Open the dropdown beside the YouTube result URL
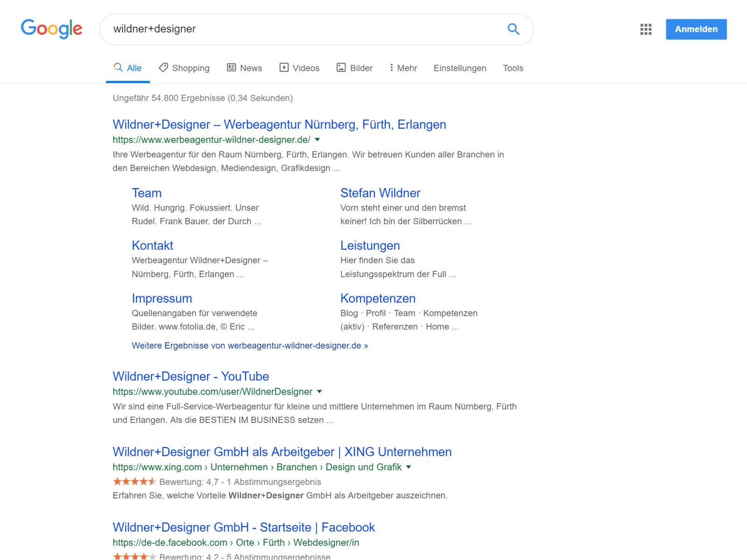Viewport: 747px width, 560px height. pyautogui.click(x=319, y=392)
